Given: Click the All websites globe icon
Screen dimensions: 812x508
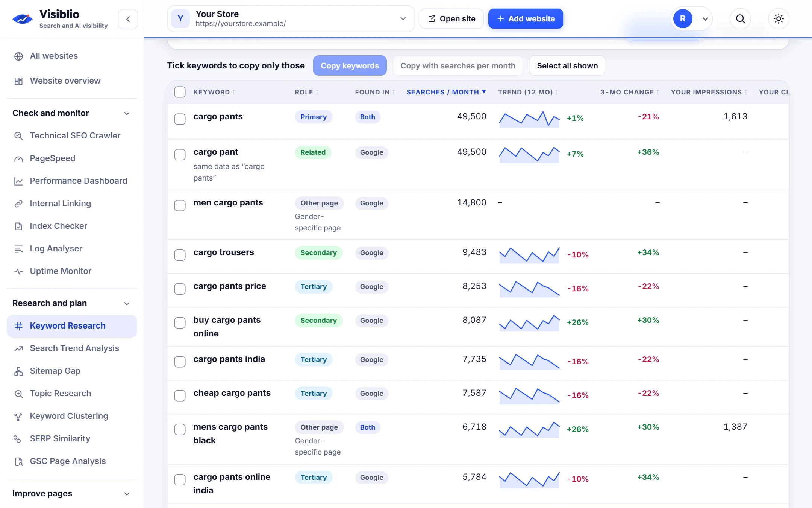Looking at the screenshot, I should pos(18,56).
